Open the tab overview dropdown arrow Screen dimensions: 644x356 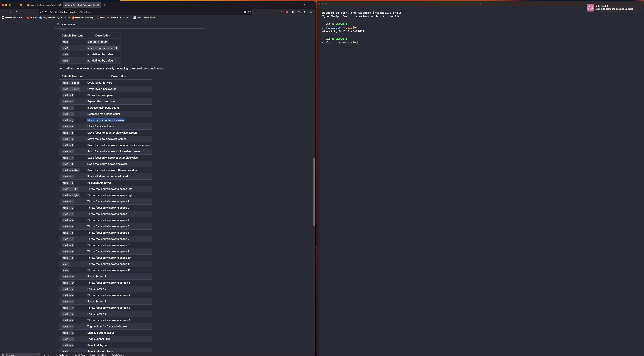(x=305, y=5)
